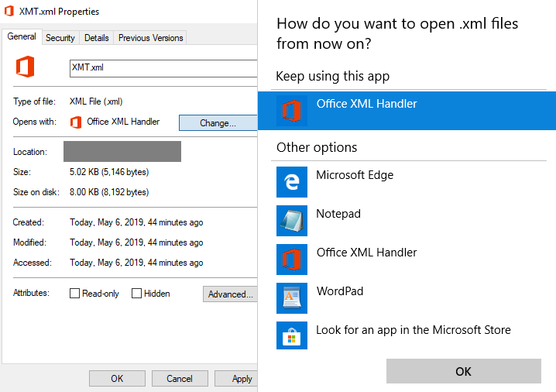This screenshot has width=556, height=392.
Task: Click the Office icon in Properties title bar
Action: pos(9,12)
